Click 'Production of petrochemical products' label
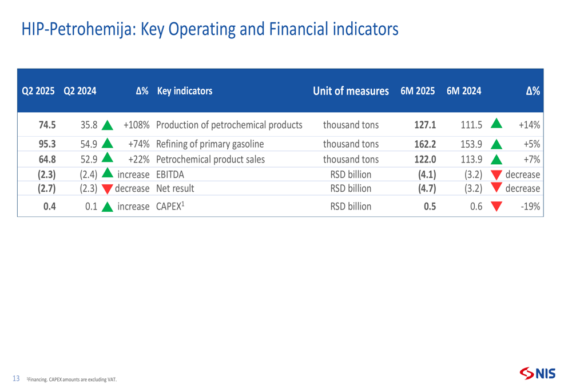The height and width of the screenshot is (392, 572). 229,125
